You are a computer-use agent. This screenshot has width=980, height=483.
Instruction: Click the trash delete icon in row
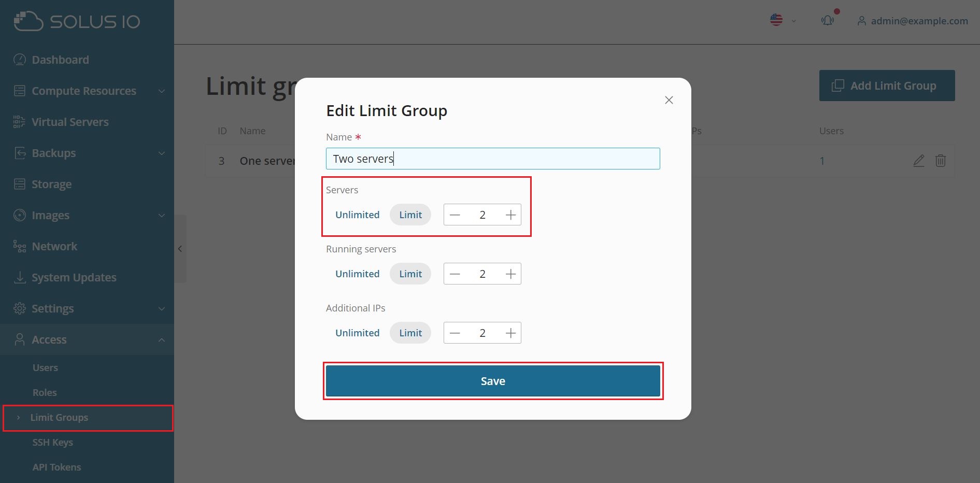(x=941, y=161)
